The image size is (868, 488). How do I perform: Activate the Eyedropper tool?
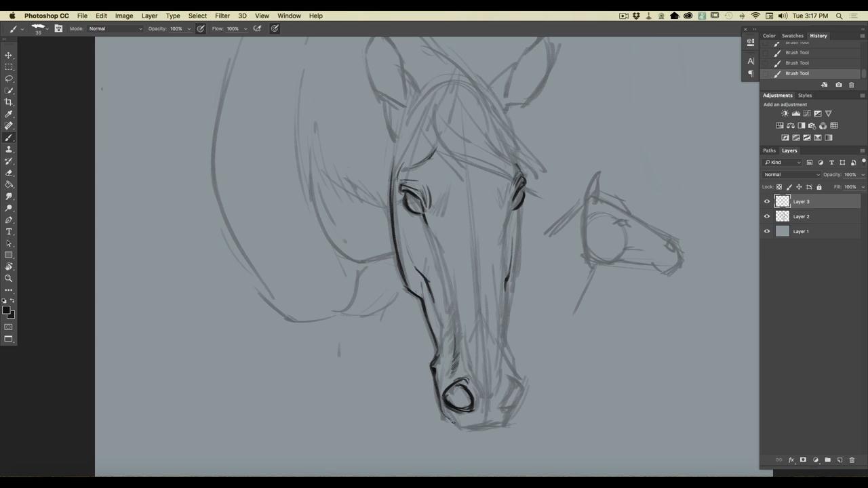point(9,114)
